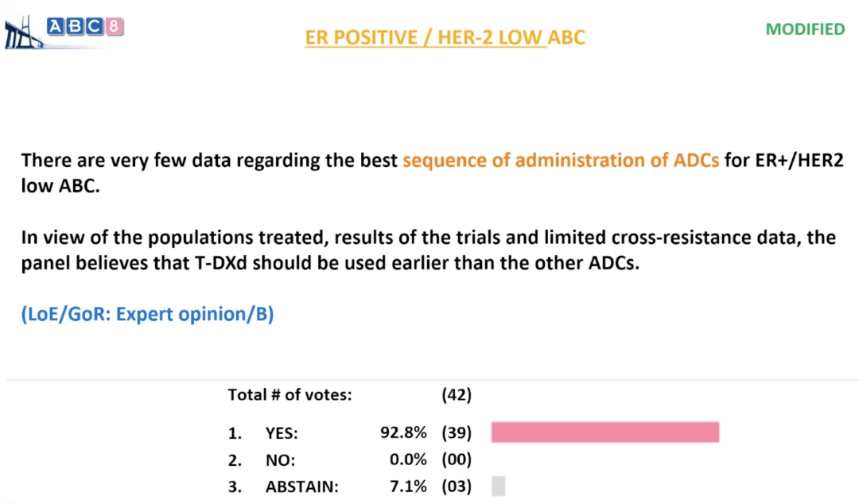Click the sentence about T-DXd used earlier
859x504 pixels.
pyautogui.click(x=428, y=250)
